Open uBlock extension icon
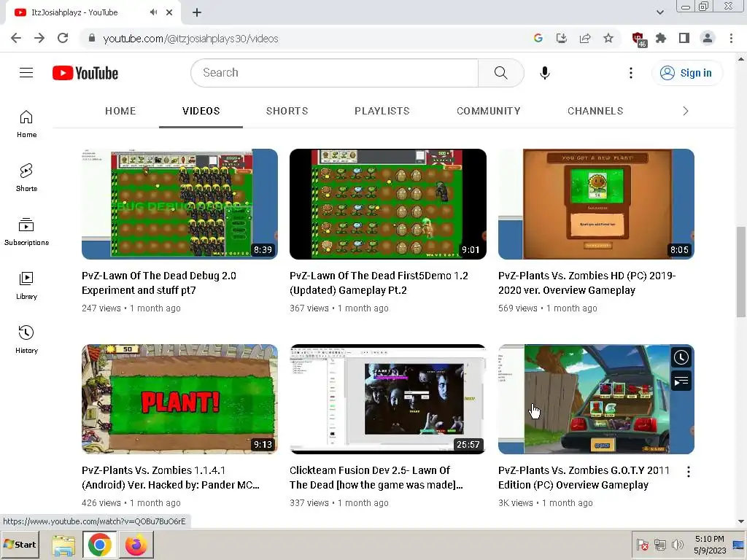 click(639, 39)
